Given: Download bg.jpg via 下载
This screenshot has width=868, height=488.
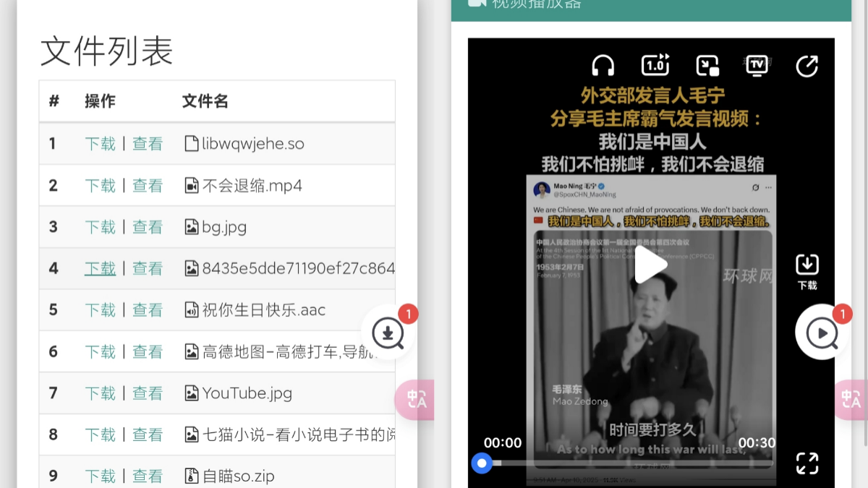Looking at the screenshot, I should (100, 227).
